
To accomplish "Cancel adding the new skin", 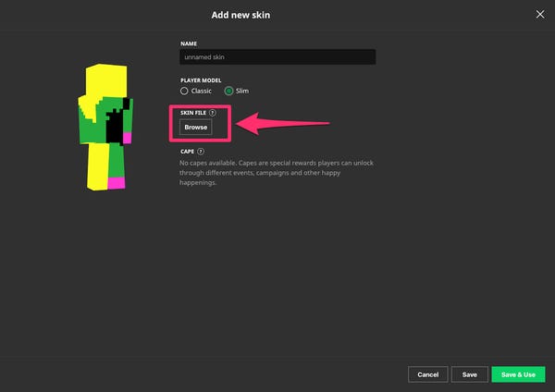I will (x=428, y=374).
